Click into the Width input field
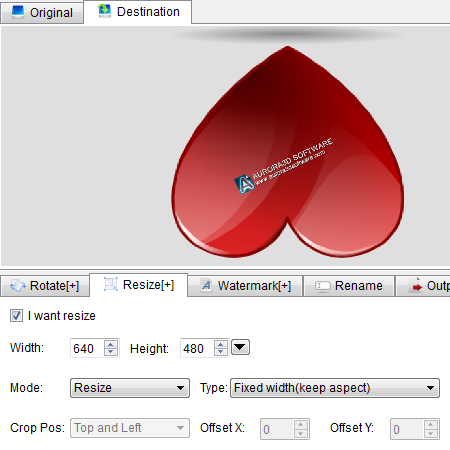Viewport: 450px width, 450px height. point(87,348)
